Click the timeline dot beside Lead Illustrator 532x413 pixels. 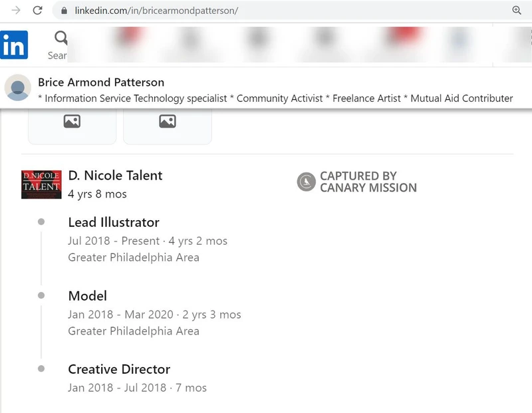pos(41,223)
